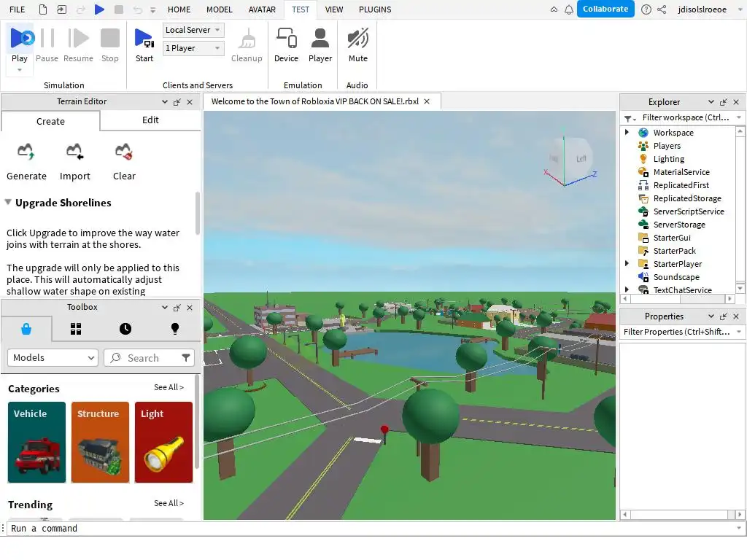
Task: Switch to the VIEW ribbon tab
Action: [x=334, y=9]
